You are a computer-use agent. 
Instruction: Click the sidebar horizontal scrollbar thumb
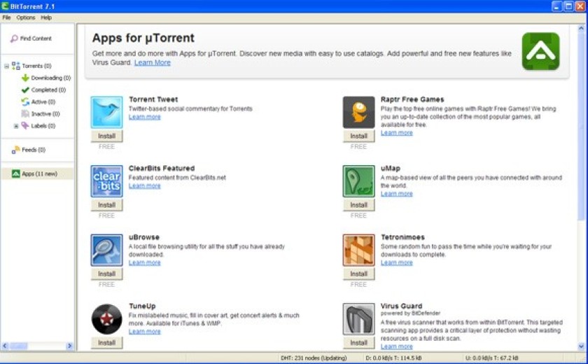[18, 346]
